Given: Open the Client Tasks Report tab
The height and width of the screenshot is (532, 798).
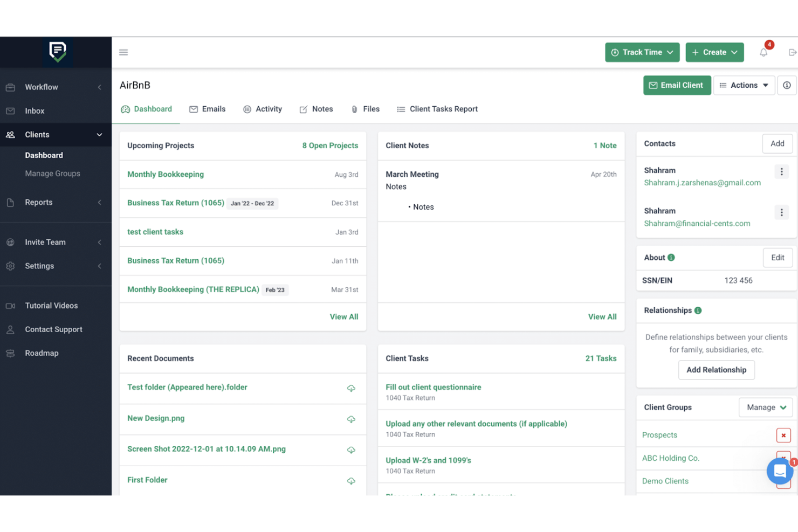Looking at the screenshot, I should 437,109.
